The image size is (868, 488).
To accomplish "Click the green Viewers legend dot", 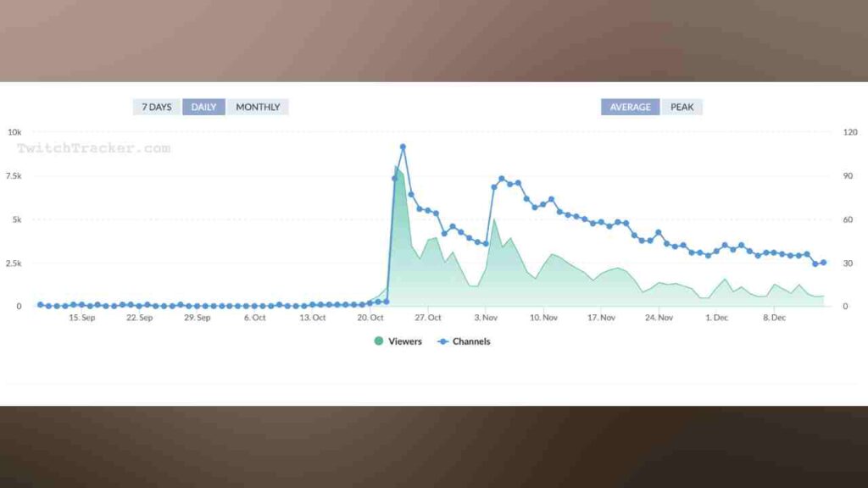I will tap(378, 341).
